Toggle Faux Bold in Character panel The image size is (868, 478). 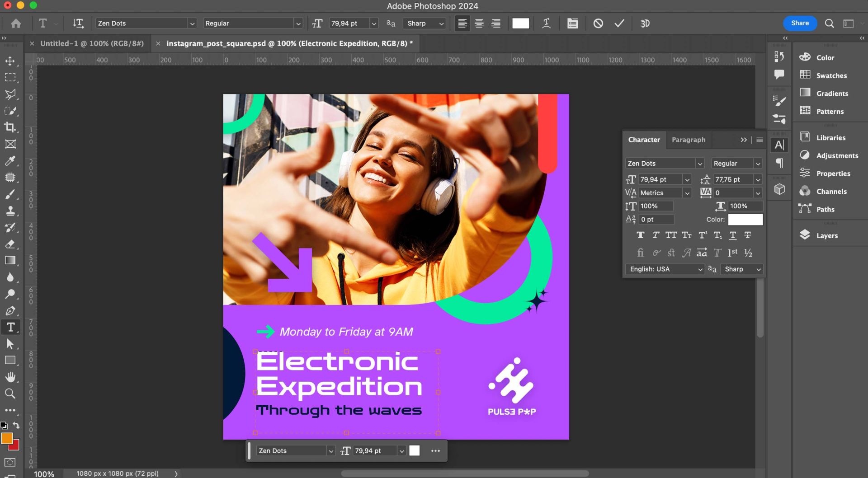click(x=640, y=235)
